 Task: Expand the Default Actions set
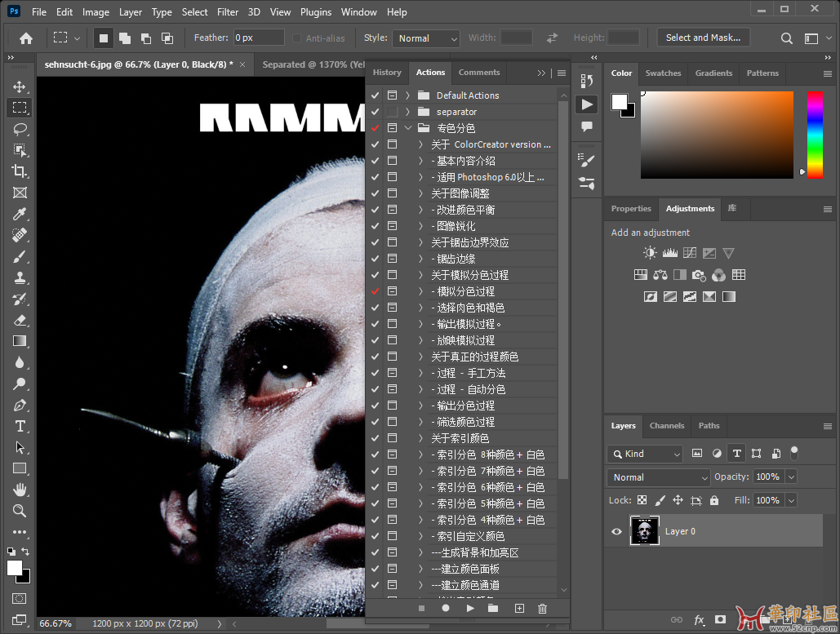[407, 95]
